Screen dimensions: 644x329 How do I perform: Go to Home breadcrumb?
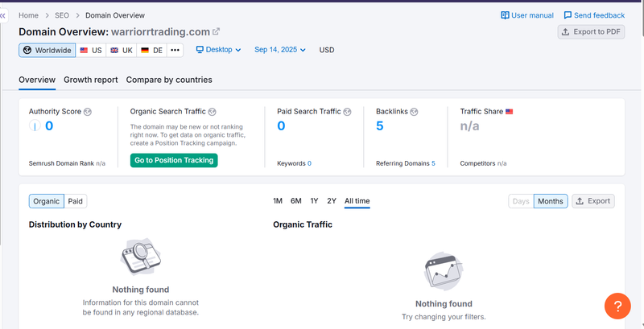28,15
